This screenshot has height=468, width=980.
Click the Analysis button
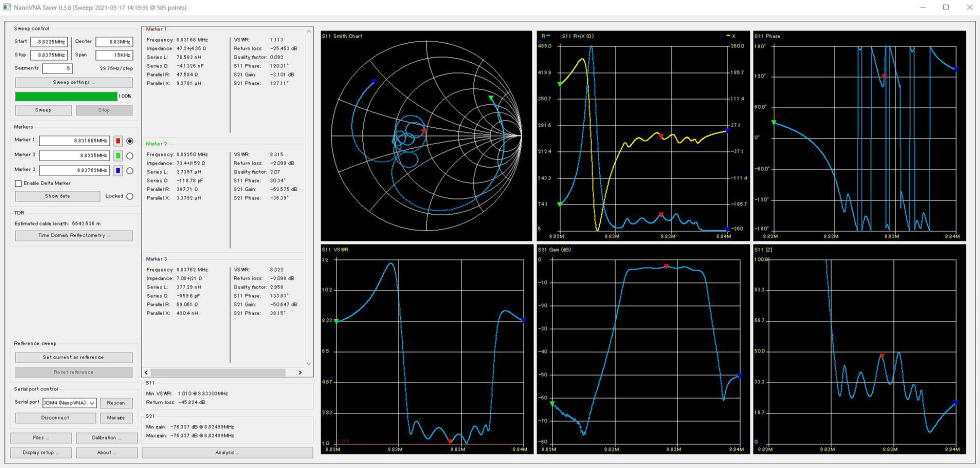click(x=224, y=452)
